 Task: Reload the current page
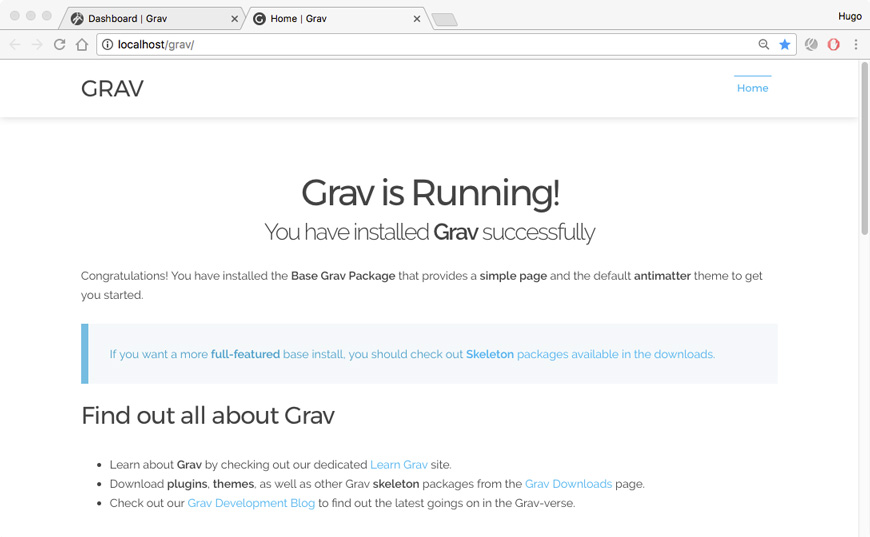(59, 44)
